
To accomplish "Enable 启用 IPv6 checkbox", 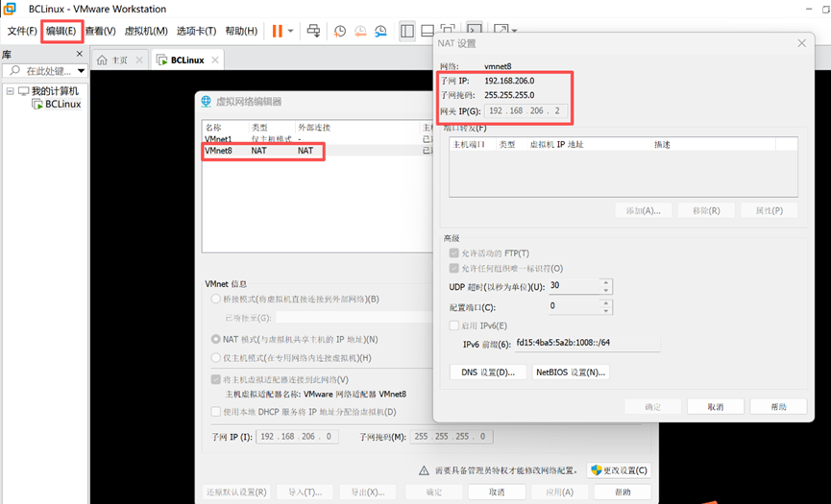I will [453, 325].
